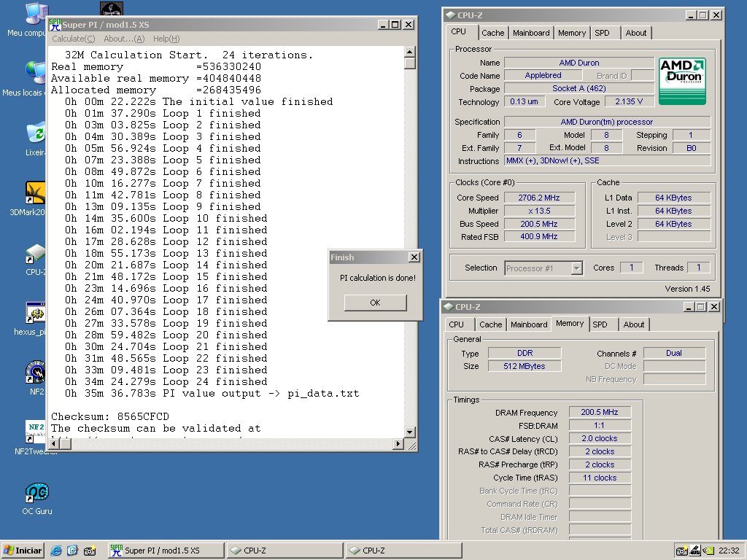Click the Core Voltage 2.135 V value
Screen dimensions: 747x560
click(x=628, y=101)
